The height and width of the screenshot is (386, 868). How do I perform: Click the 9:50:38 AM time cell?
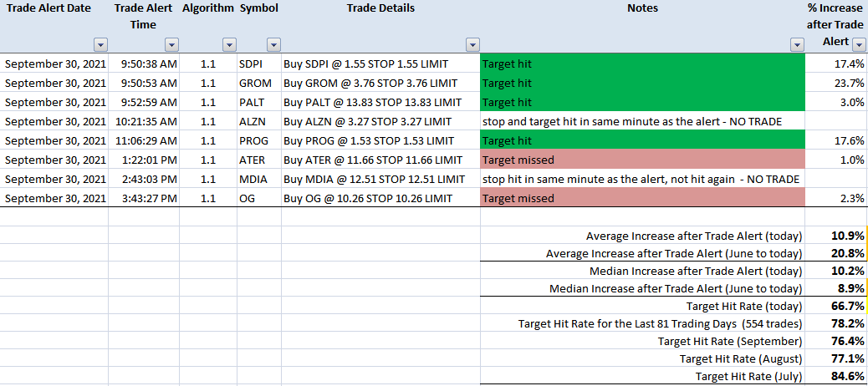pos(144,63)
